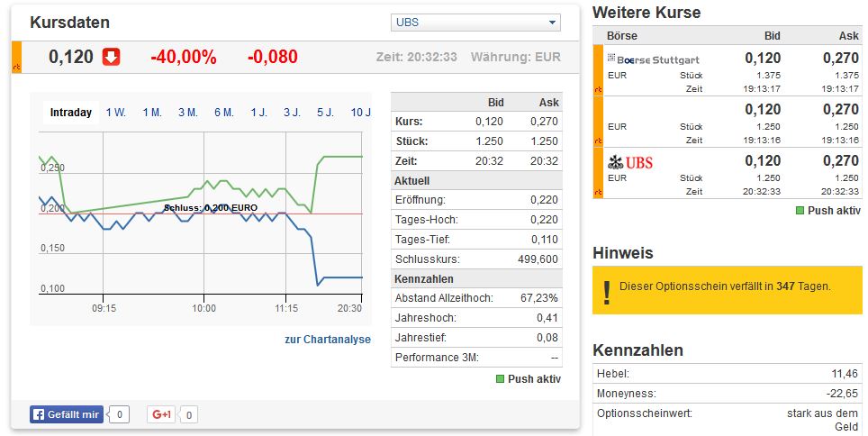Open the 'zur Chartanalyse' link
This screenshot has width=868, height=436.
tap(327, 340)
